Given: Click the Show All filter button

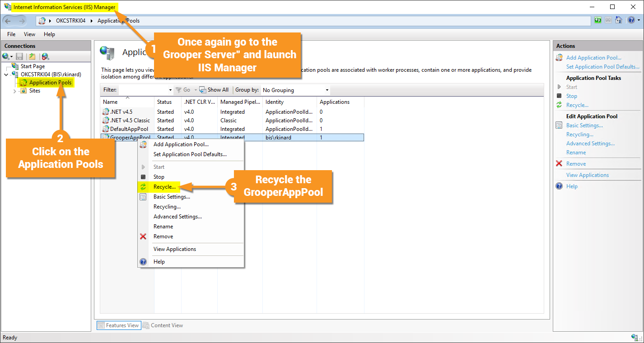Looking at the screenshot, I should (214, 90).
